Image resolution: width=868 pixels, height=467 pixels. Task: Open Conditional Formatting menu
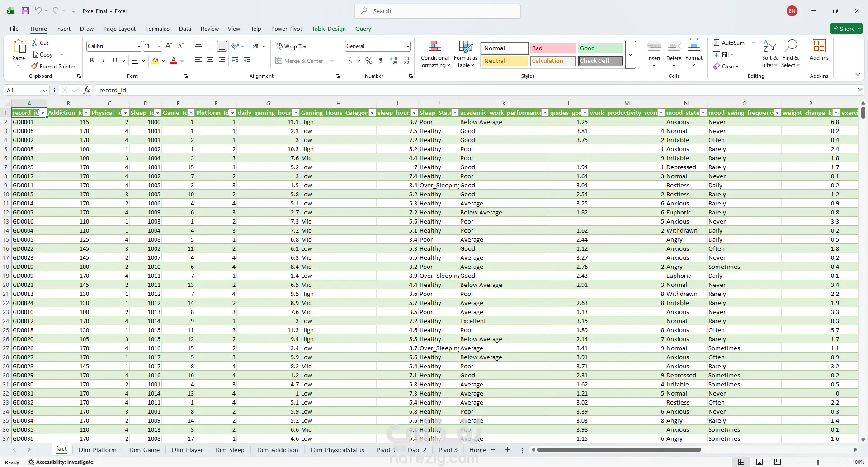click(434, 54)
